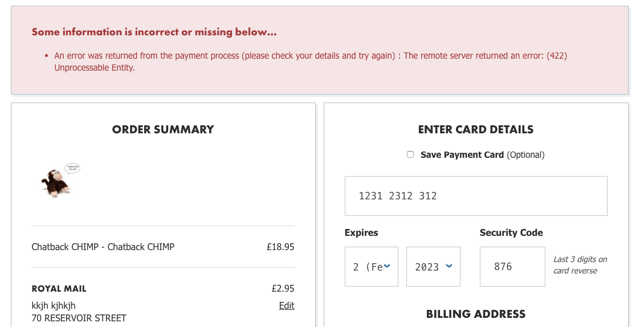Click the BILLING ADDRESS section heading
This screenshot has width=644, height=327.
pos(476,314)
